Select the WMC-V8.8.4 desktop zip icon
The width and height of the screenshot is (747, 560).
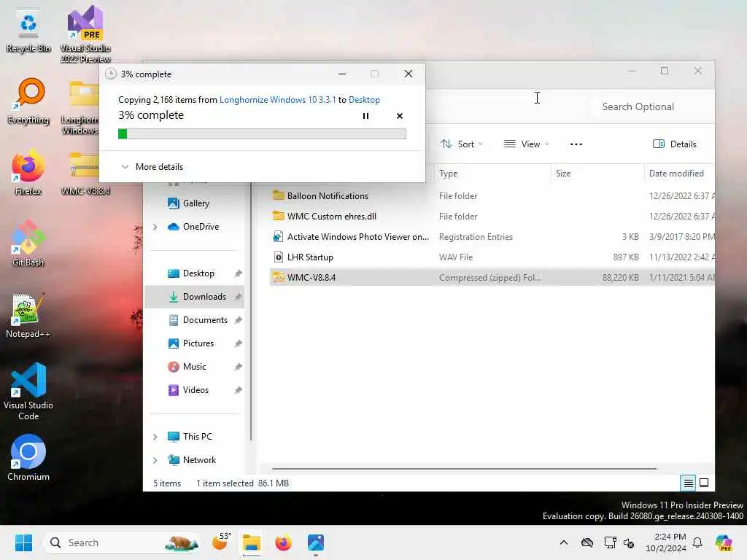pos(85,174)
